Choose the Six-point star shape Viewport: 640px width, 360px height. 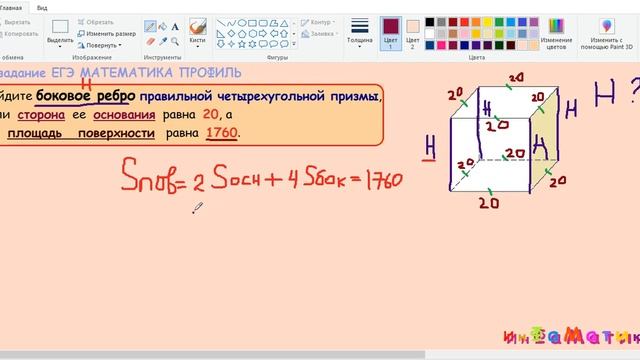tap(253, 44)
